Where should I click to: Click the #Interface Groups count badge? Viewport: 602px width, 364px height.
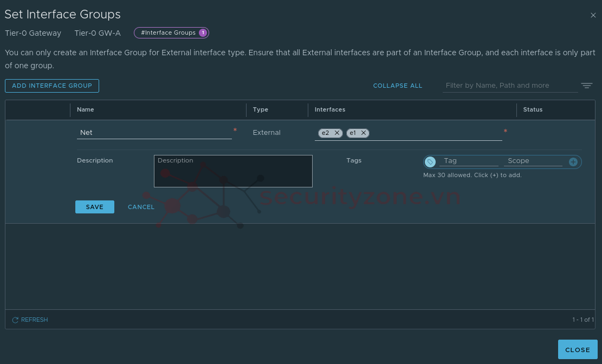click(203, 33)
